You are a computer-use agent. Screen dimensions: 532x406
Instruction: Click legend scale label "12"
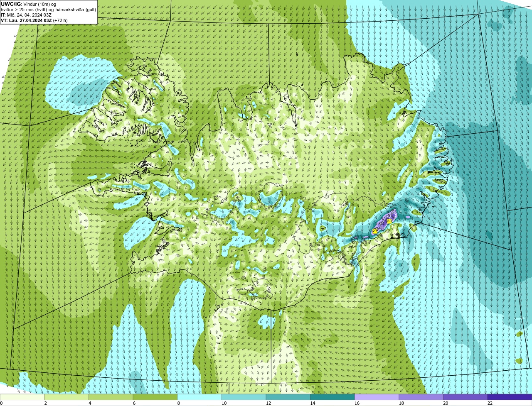click(268, 403)
